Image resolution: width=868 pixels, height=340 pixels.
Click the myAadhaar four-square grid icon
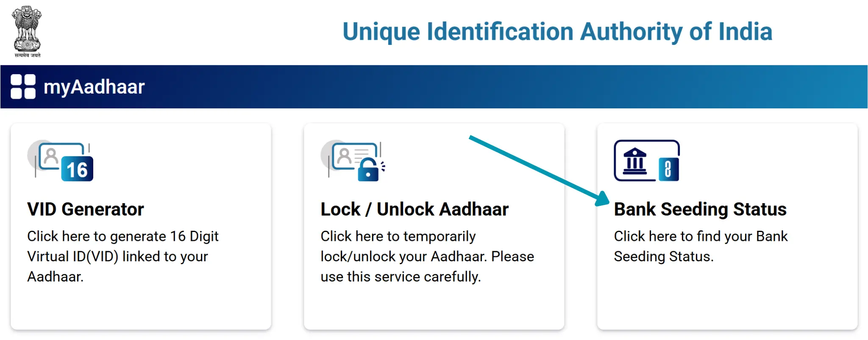tap(23, 87)
